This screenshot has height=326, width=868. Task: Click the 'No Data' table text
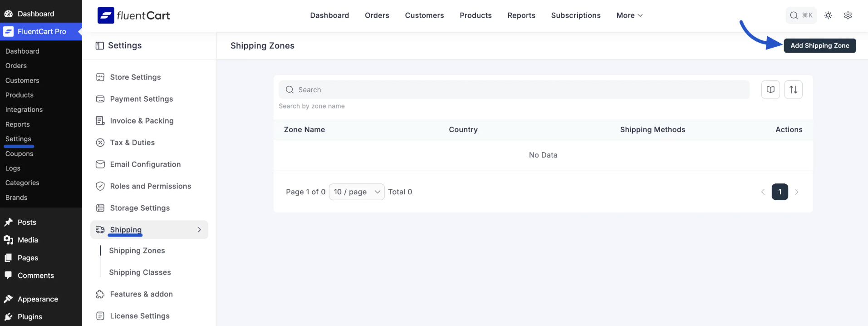click(x=543, y=155)
